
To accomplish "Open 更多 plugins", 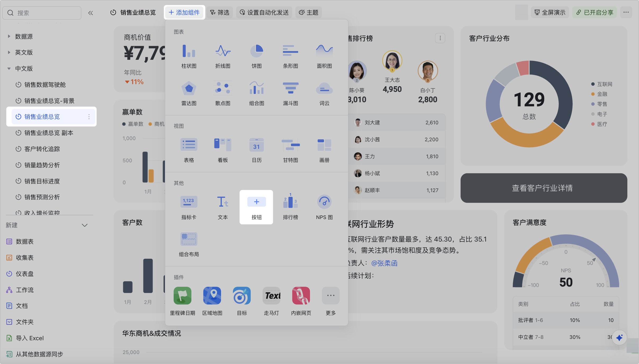I will (x=331, y=301).
